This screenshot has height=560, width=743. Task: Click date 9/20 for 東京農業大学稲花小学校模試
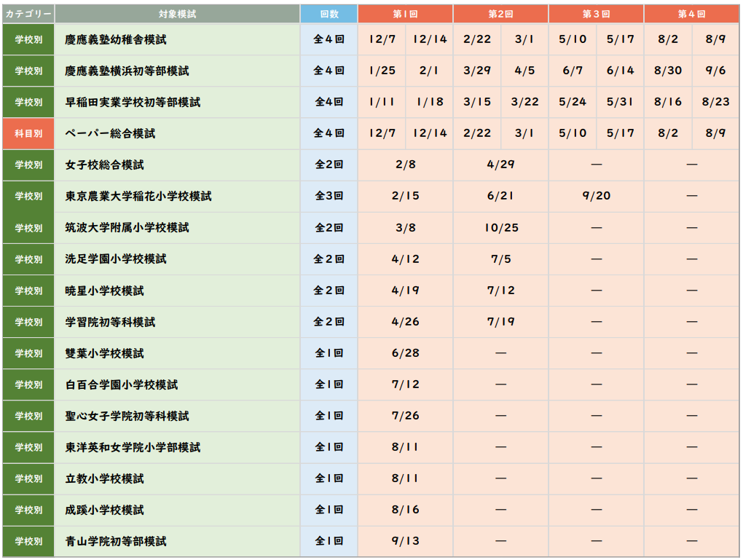[x=597, y=196]
